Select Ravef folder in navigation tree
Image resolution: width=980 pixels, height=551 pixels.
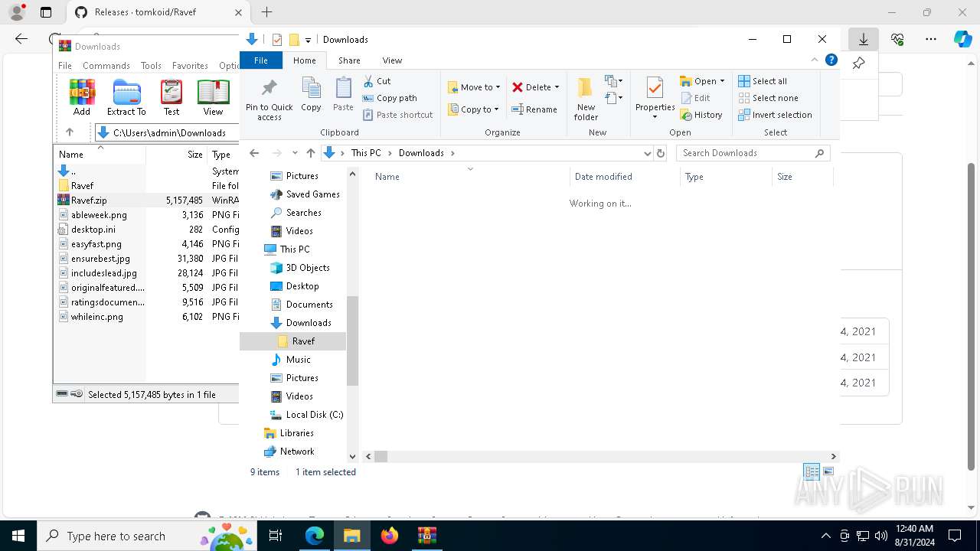point(293,341)
